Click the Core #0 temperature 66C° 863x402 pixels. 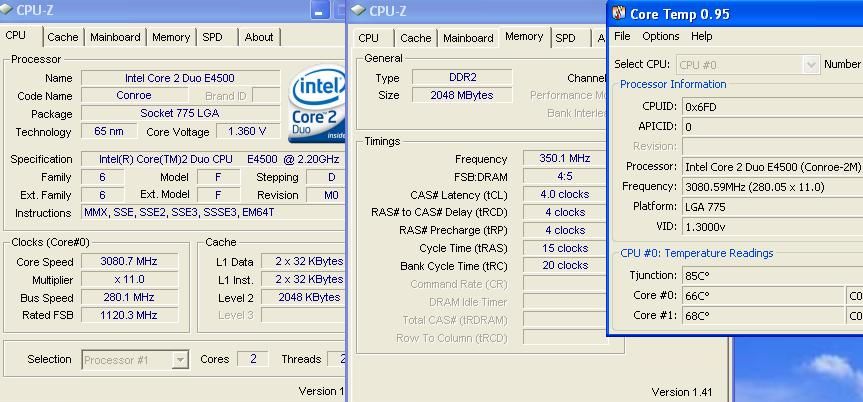[763, 296]
